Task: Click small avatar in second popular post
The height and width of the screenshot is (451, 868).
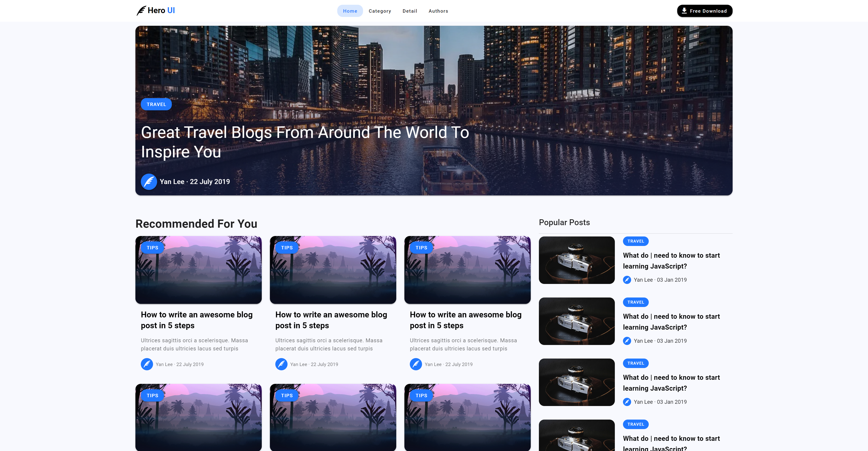Action: click(x=627, y=341)
